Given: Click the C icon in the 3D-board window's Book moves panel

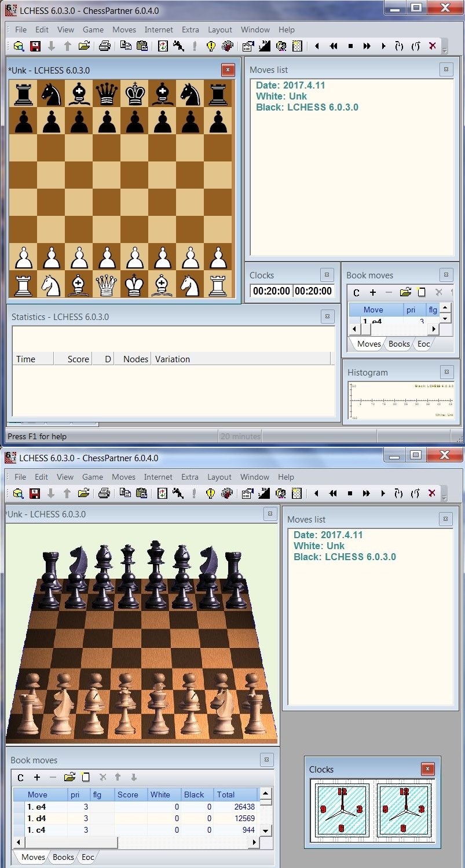Looking at the screenshot, I should (x=20, y=778).
